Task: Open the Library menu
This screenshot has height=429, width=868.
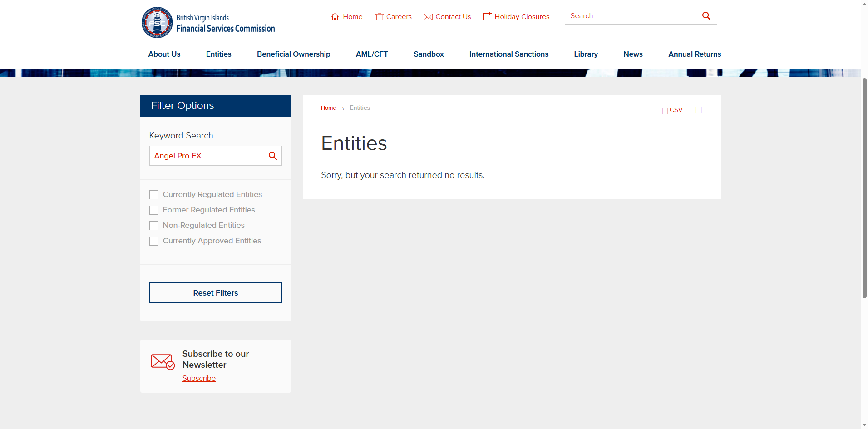Action: coord(586,54)
